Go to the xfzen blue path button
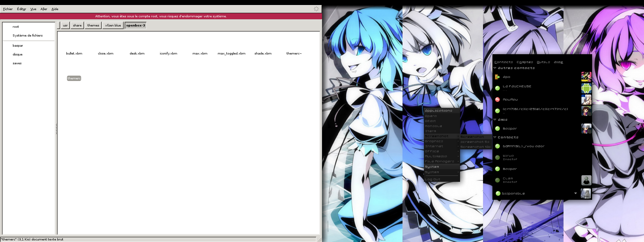 [x=113, y=25]
